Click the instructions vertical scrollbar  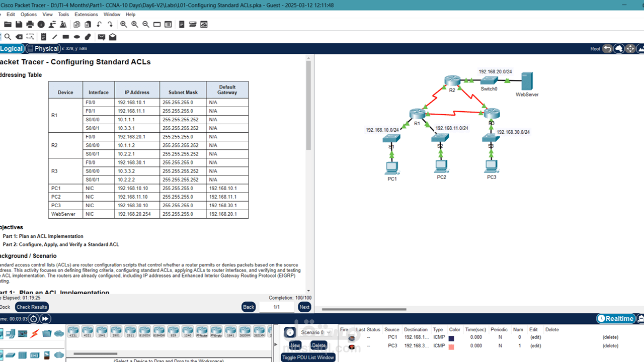pyautogui.click(x=309, y=106)
